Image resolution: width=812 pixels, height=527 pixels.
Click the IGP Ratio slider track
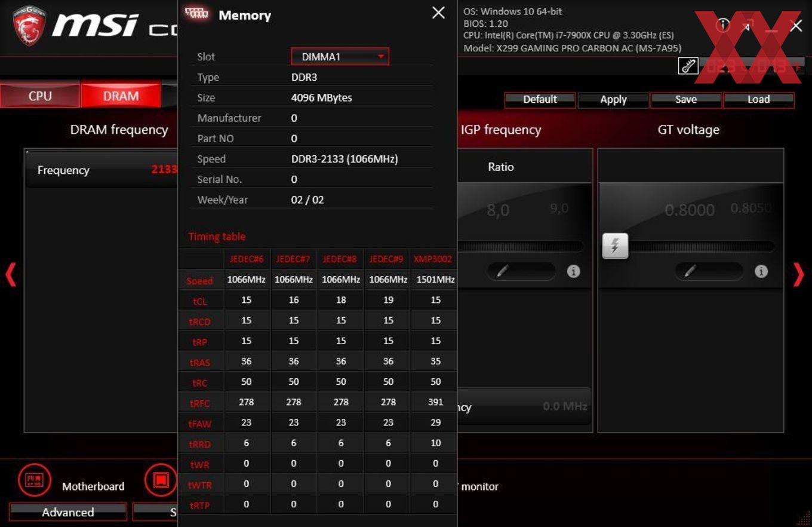[521, 246]
